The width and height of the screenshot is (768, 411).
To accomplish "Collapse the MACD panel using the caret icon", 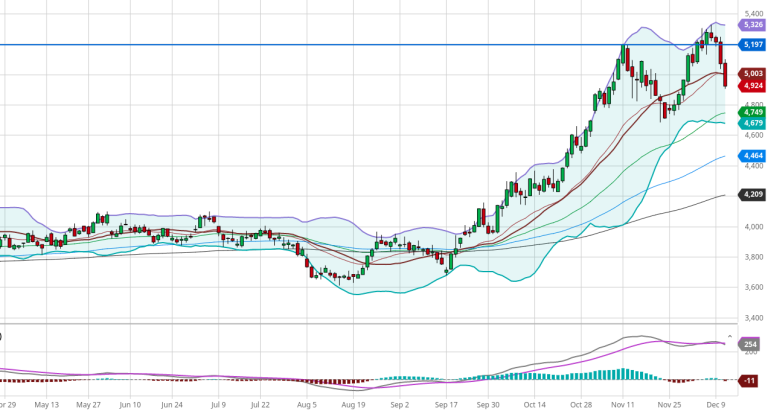I will coord(729,336).
